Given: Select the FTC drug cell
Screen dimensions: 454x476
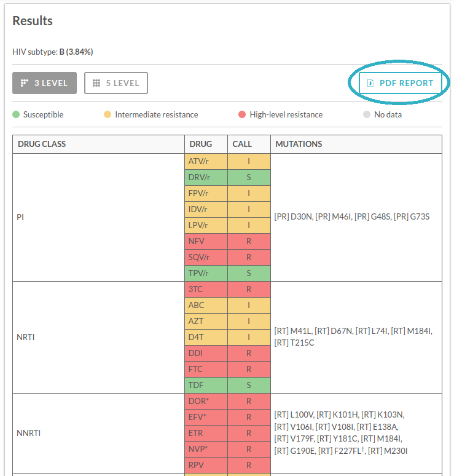Looking at the screenshot, I should tap(206, 369).
